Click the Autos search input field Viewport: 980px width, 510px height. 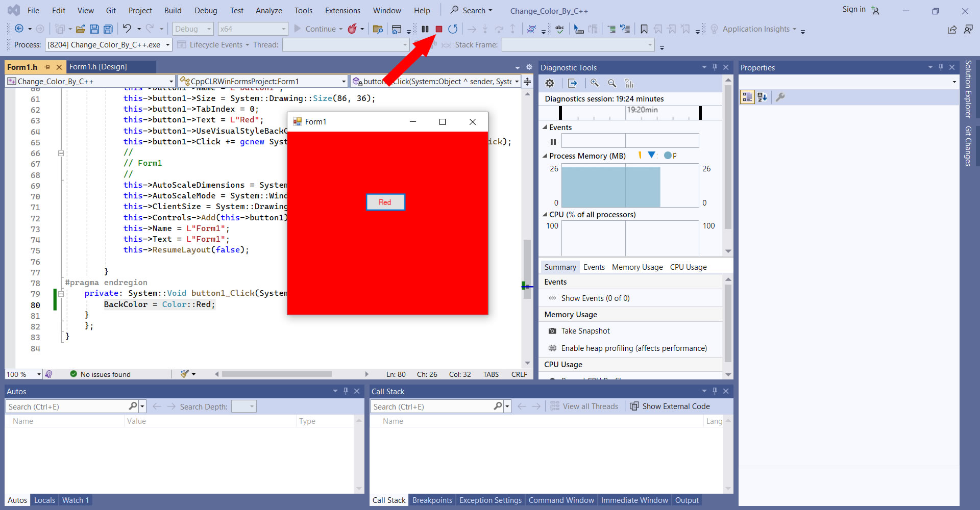tap(67, 406)
